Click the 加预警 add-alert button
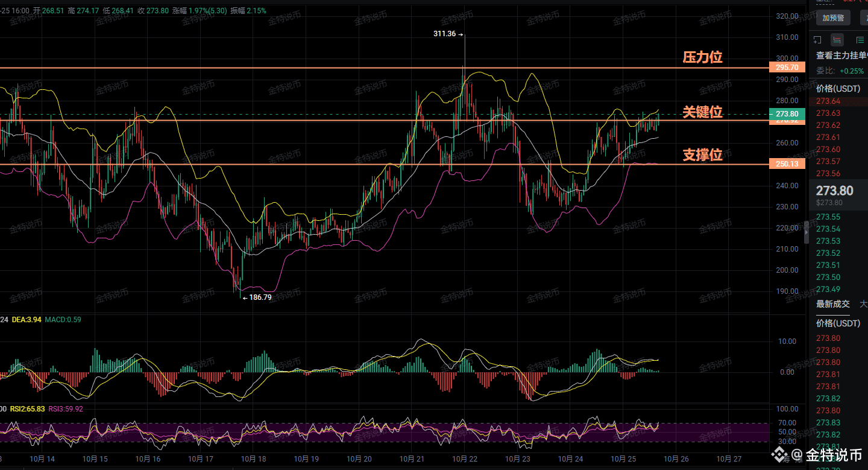The height and width of the screenshot is (470, 868). tap(833, 17)
